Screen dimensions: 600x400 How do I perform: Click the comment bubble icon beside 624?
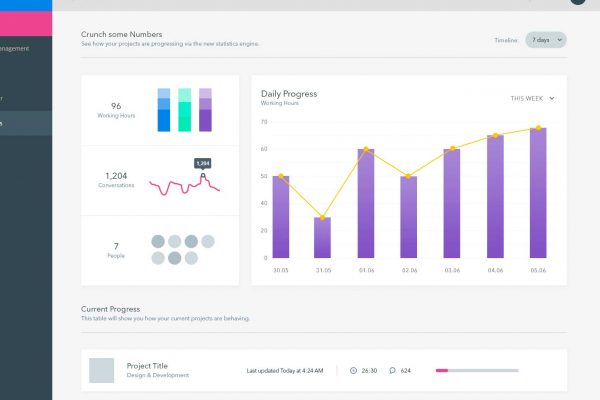click(392, 371)
